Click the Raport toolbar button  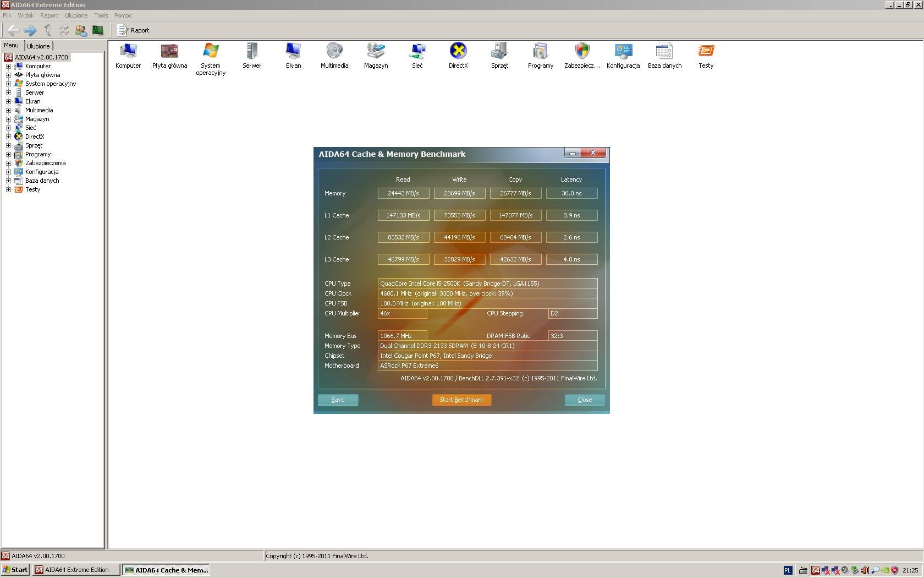(x=134, y=30)
